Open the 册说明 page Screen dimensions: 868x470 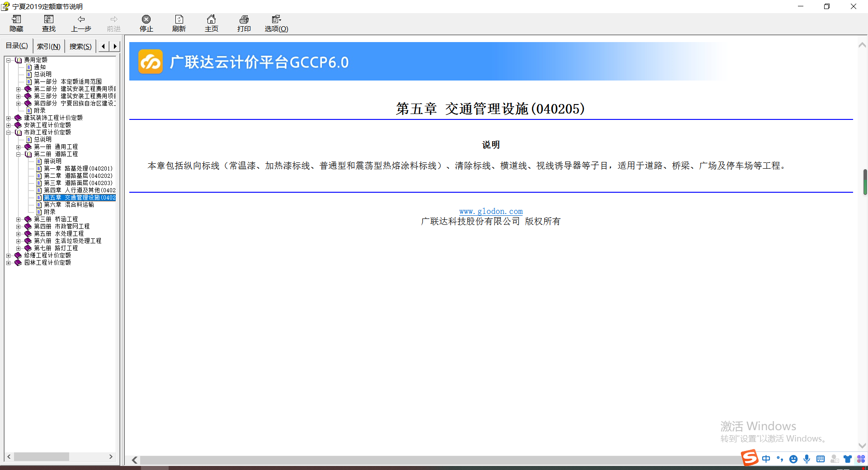[52, 161]
